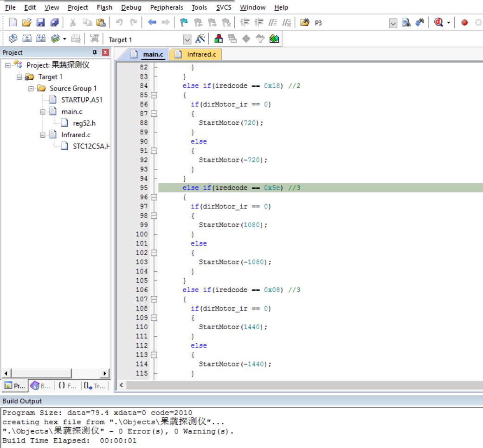Screen dimensions: 483x448
Task: Insert a breakpoint with the red dot
Action: coord(464,22)
